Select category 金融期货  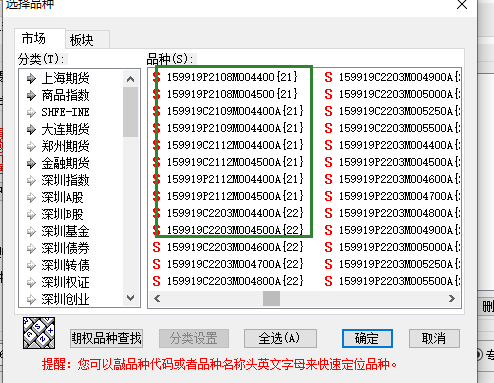click(x=65, y=164)
